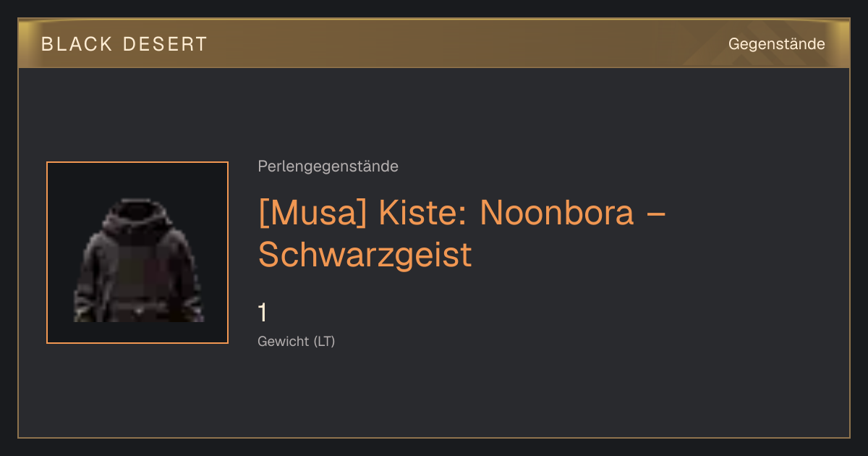Select the Perlengegenstände category label
The width and height of the screenshot is (868, 456).
point(328,166)
